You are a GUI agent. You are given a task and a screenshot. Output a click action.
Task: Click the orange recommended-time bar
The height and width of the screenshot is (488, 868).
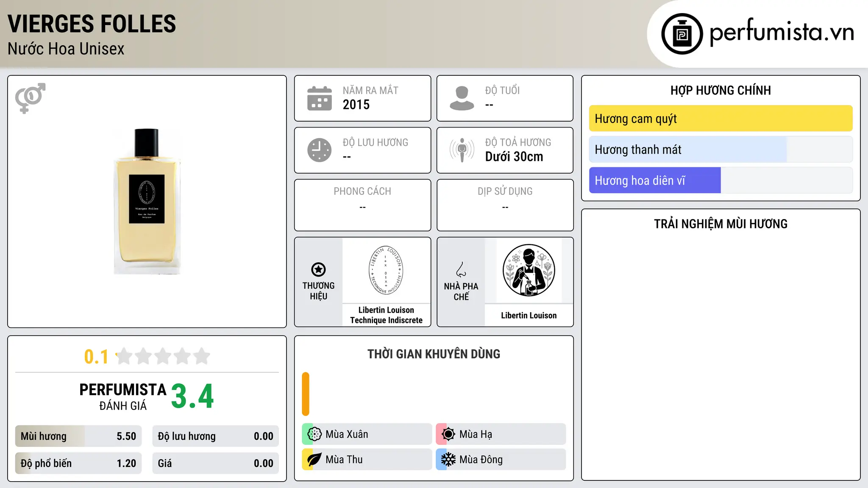pos(306,394)
